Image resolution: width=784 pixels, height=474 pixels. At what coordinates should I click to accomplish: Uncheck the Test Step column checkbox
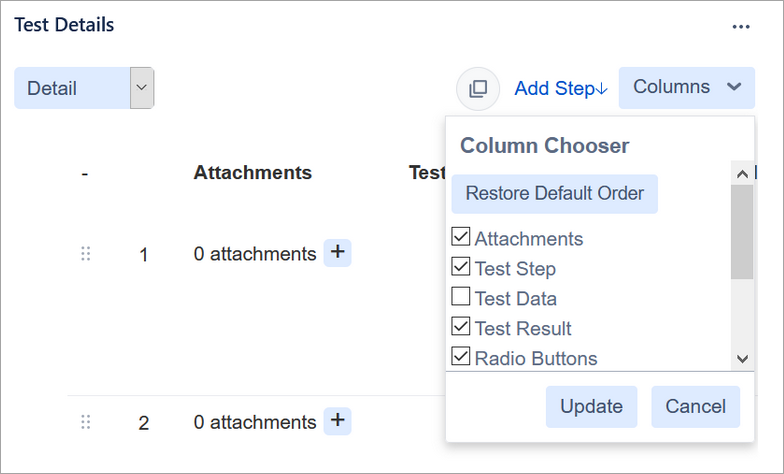[x=461, y=268]
